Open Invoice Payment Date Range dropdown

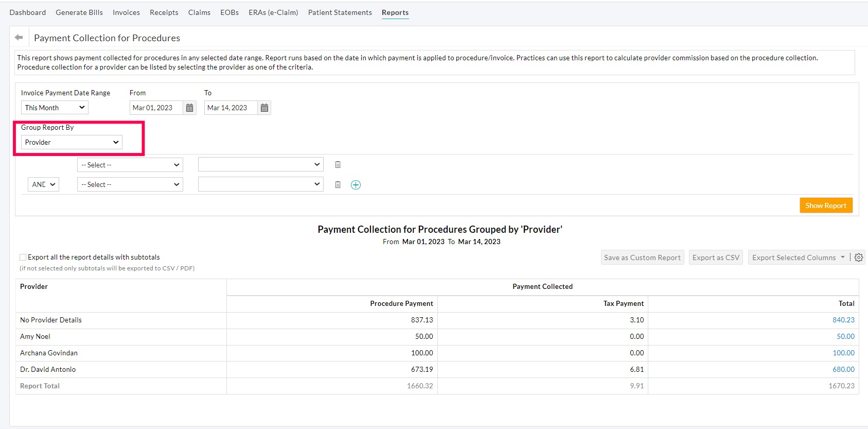[55, 108]
